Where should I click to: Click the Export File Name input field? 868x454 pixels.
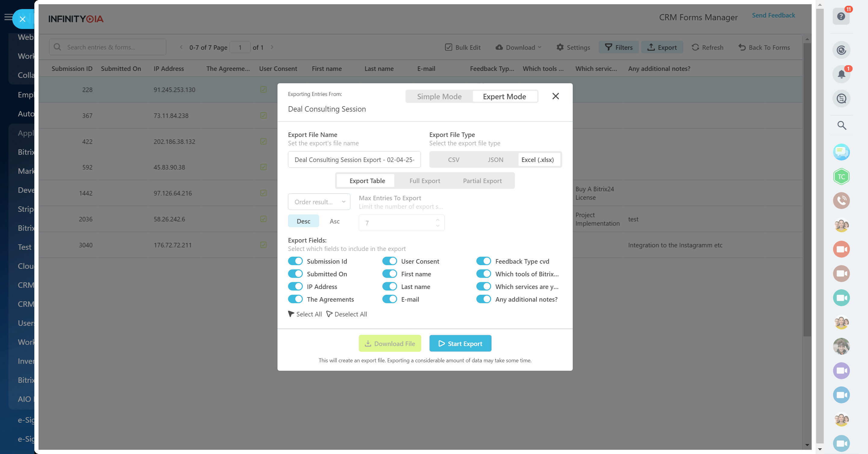[x=354, y=160]
